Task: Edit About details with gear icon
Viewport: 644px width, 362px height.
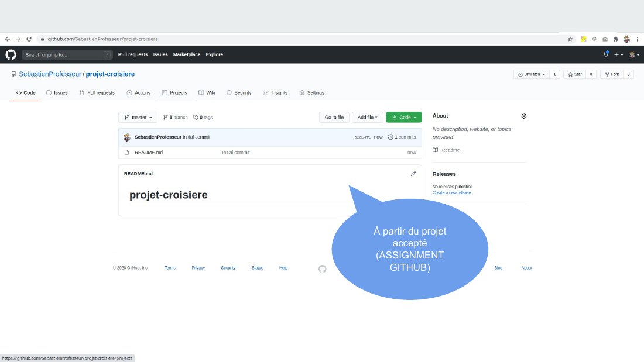Action: coord(523,116)
